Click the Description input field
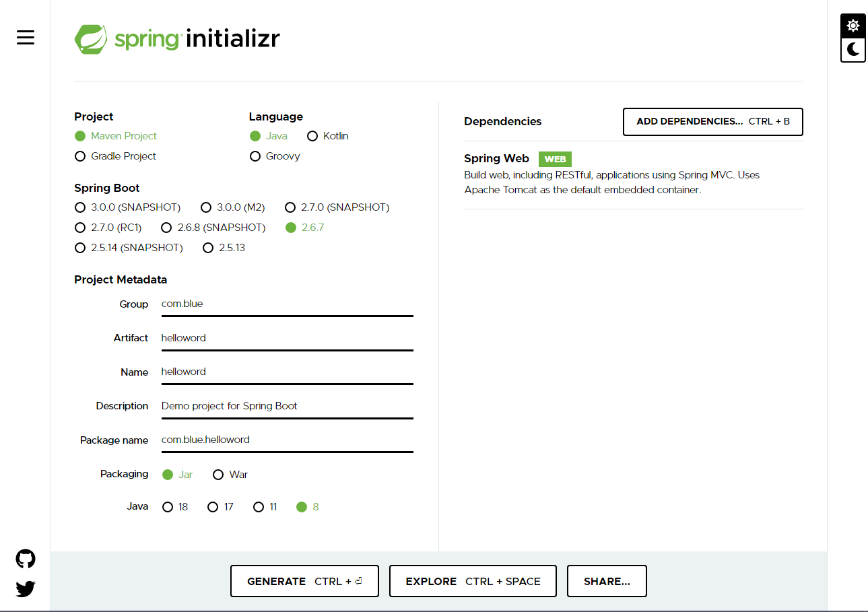The width and height of the screenshot is (868, 612). coord(286,407)
